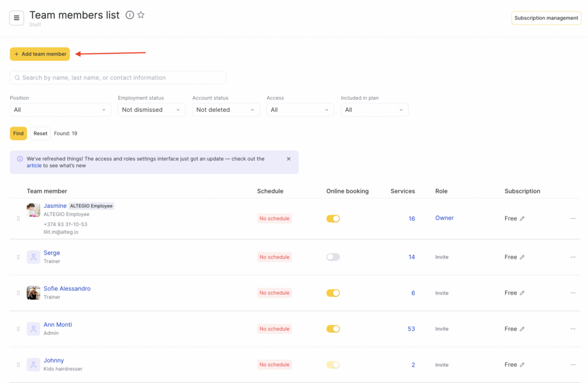588x383 pixels.
Task: Disable online booking for Jasmine
Action: [333, 219]
